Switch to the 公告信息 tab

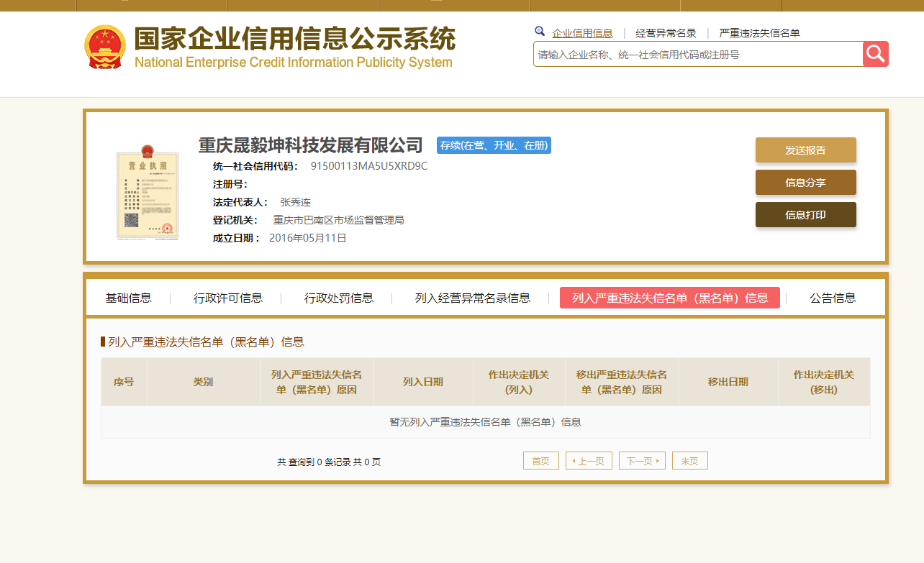pyautogui.click(x=833, y=298)
